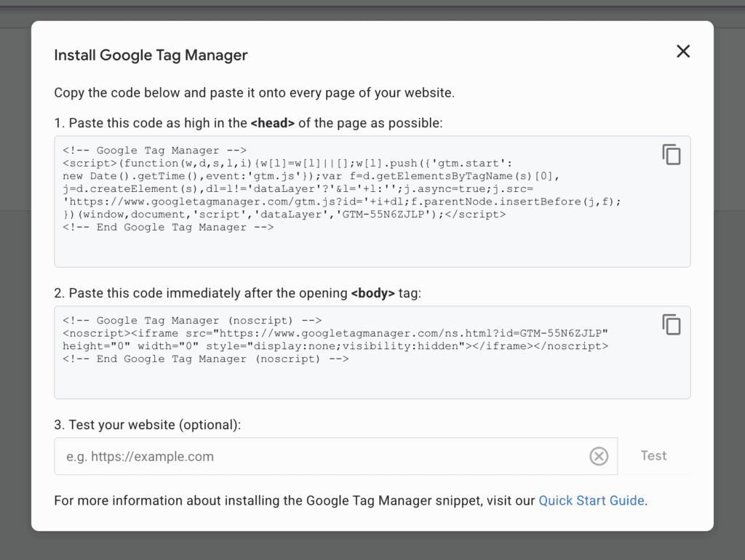Click the '<!-- Google Tag Manager (noscript) -->' line
Viewport: 745px width, 560px height.
click(192, 320)
